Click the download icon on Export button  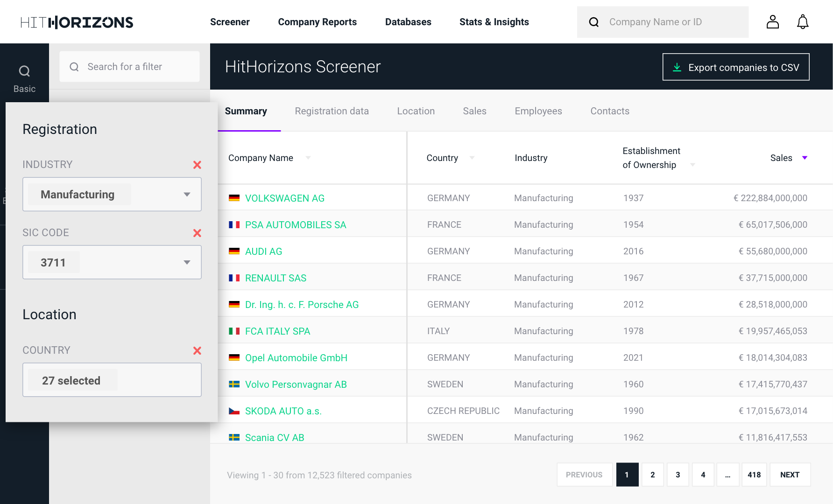[x=677, y=67]
